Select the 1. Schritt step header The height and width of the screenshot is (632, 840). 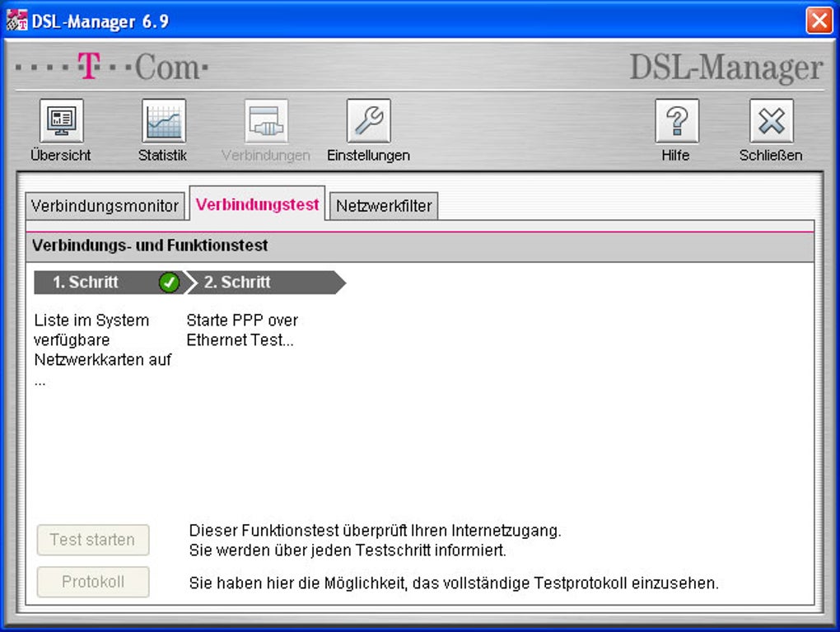point(108,282)
